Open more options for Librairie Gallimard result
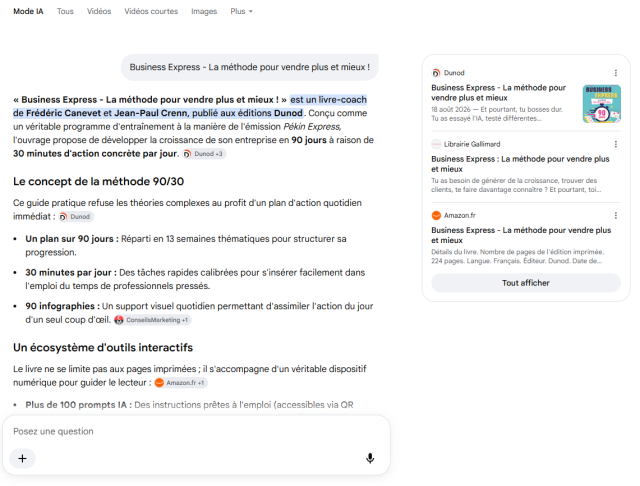 616,144
